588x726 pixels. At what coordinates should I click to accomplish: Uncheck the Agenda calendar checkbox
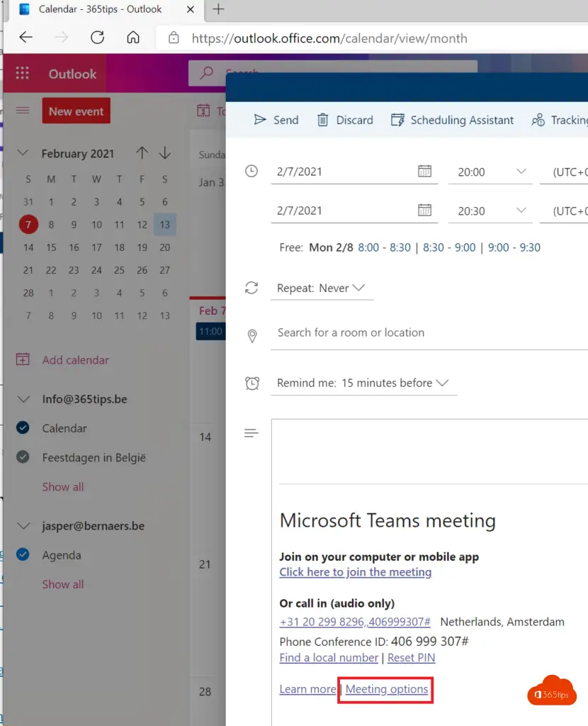[x=23, y=555]
